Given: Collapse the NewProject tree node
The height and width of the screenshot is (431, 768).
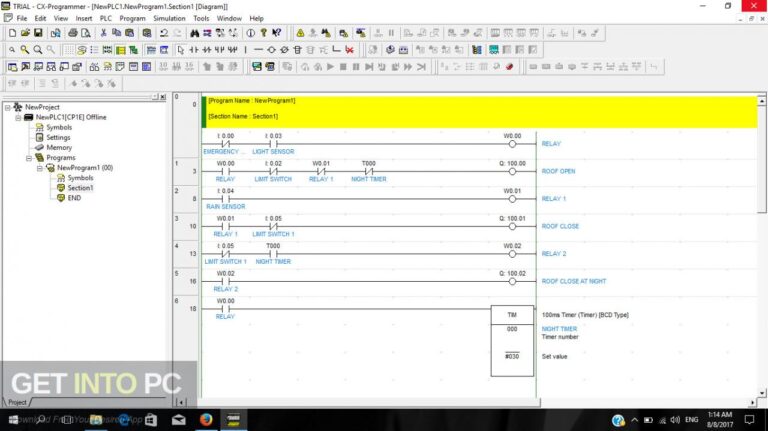Looking at the screenshot, I should [8, 107].
